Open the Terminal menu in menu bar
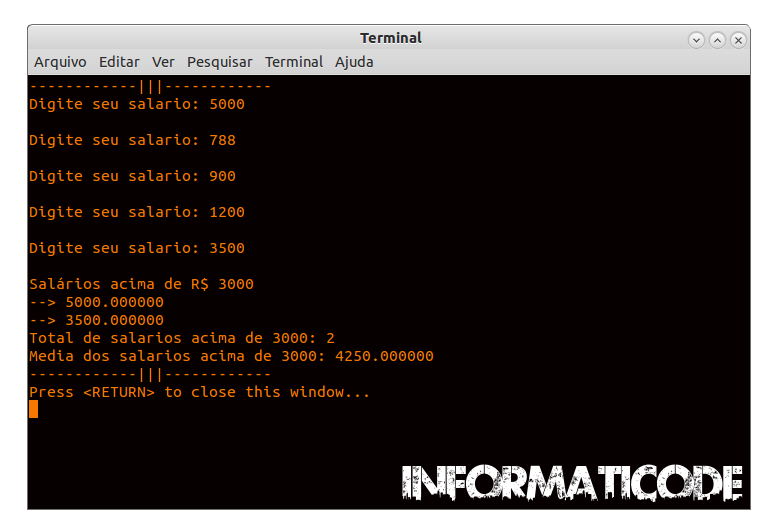762x525 pixels. tap(294, 62)
